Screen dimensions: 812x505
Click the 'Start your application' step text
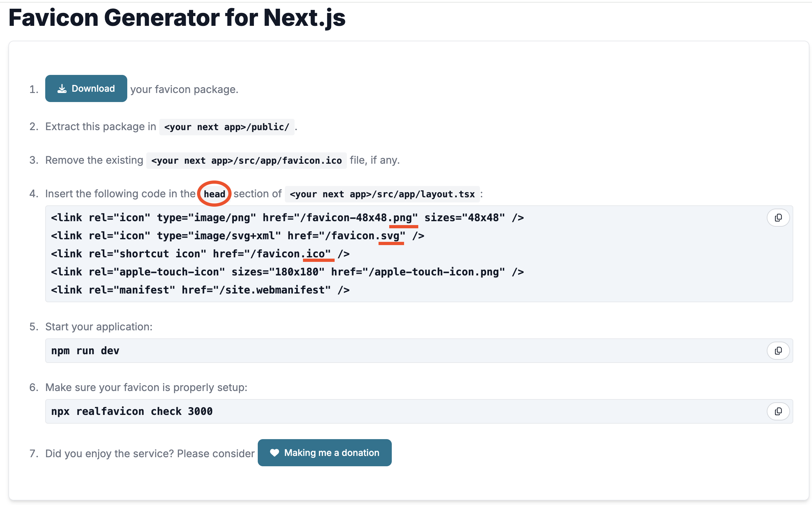(x=99, y=327)
